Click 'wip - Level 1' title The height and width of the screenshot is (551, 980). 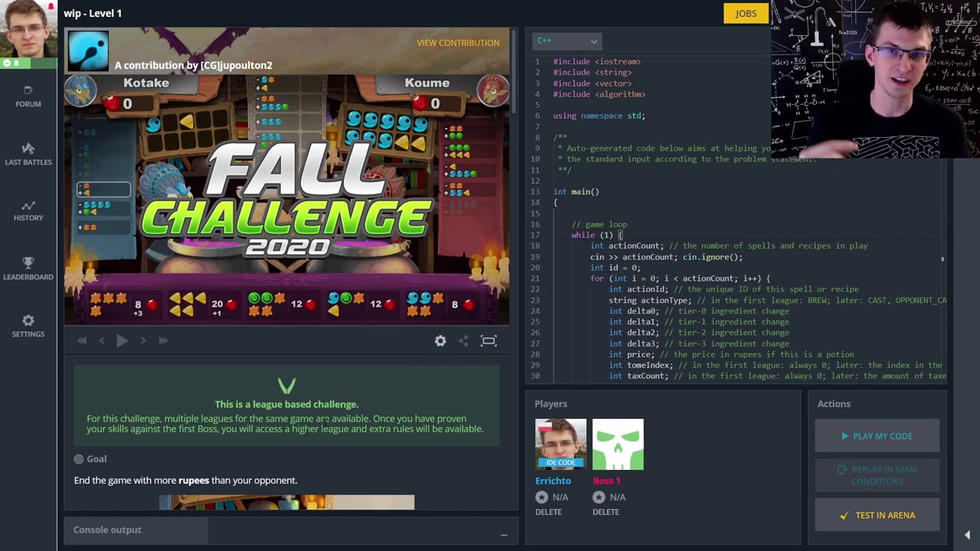pyautogui.click(x=93, y=13)
